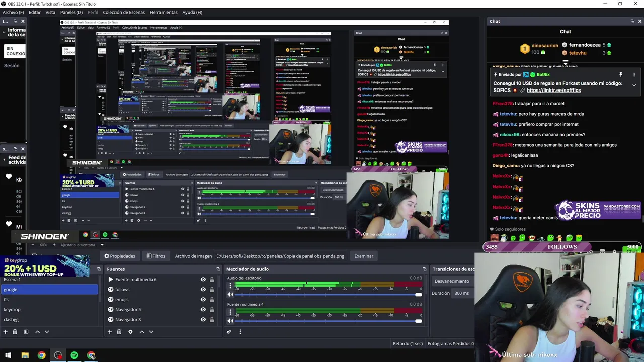644x362 pixels.
Task: Add a new source in Fuentes toolbar
Action: [109, 332]
